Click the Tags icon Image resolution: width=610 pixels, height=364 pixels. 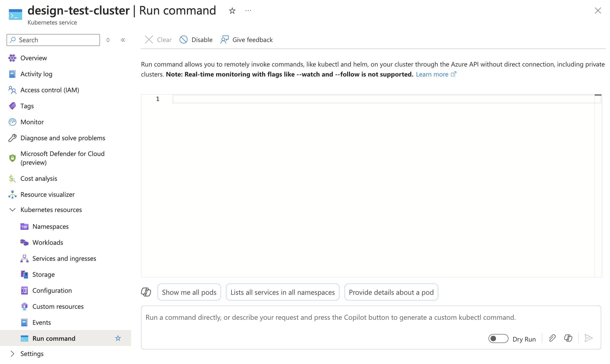[x=12, y=106]
